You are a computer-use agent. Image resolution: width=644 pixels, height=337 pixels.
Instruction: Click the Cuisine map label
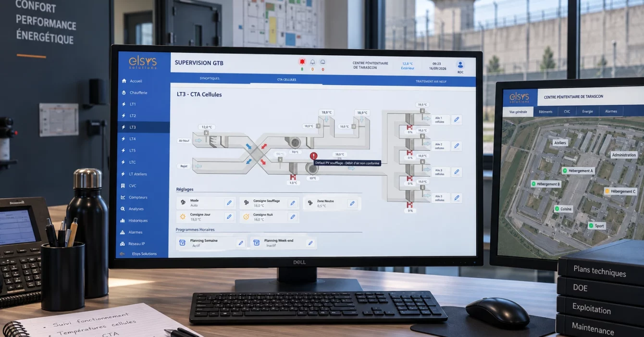[563, 209]
